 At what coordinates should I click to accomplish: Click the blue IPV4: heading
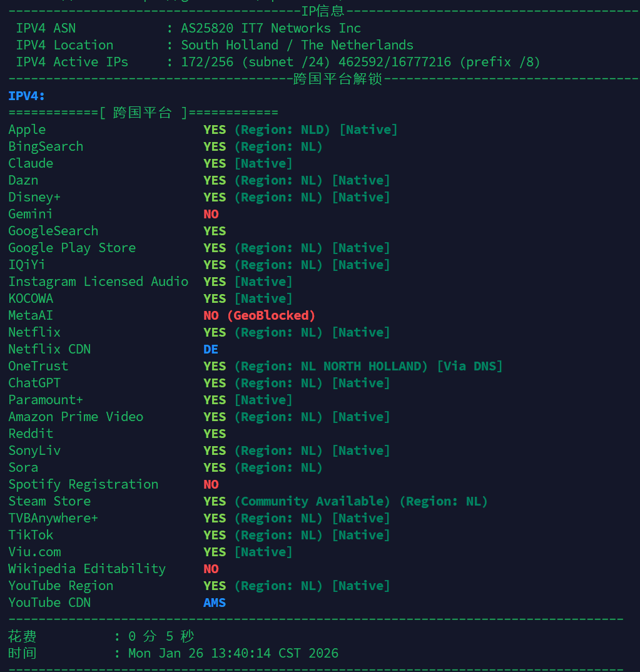pos(27,96)
